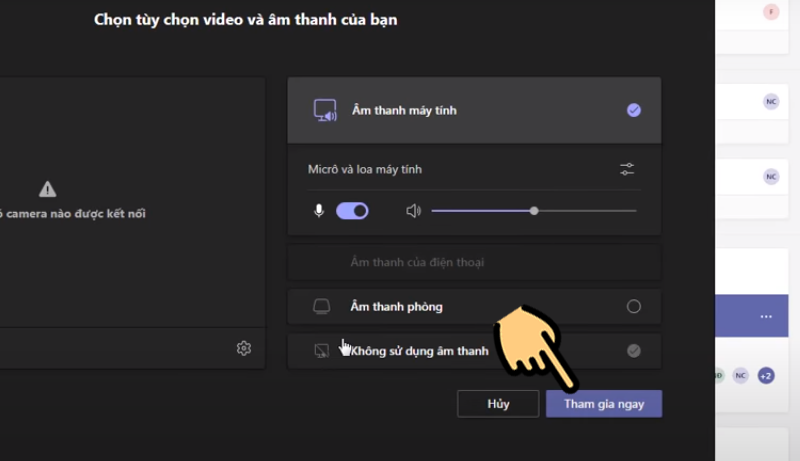Click the camera not connected message

click(x=72, y=214)
